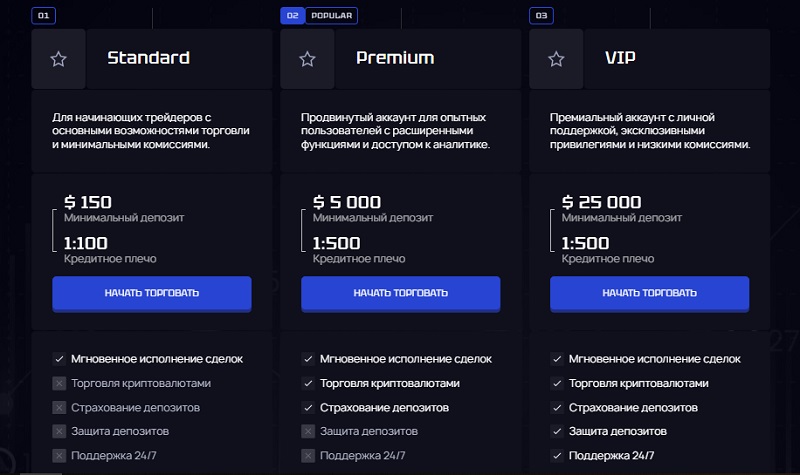Select the 01 number badge
The width and height of the screenshot is (800, 475).
(x=43, y=15)
